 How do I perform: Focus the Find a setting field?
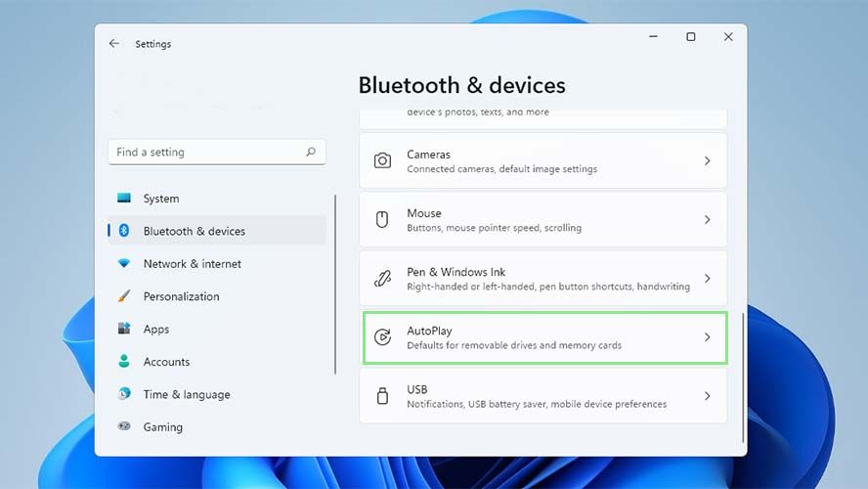tap(217, 152)
